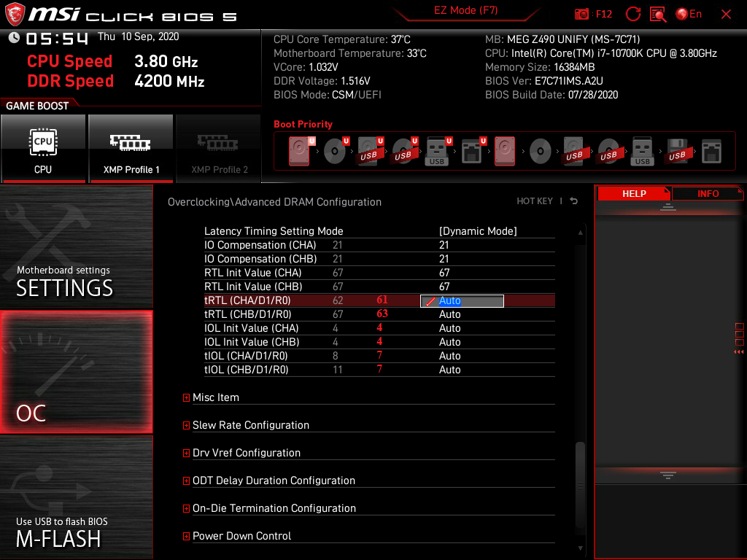Enable XMP Profile 1
The height and width of the screenshot is (560, 747).
pos(131,149)
